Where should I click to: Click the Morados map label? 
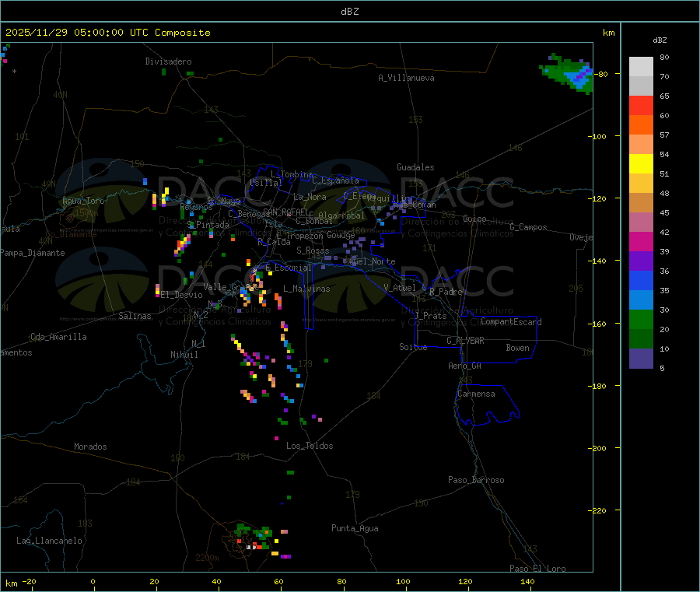(90, 447)
